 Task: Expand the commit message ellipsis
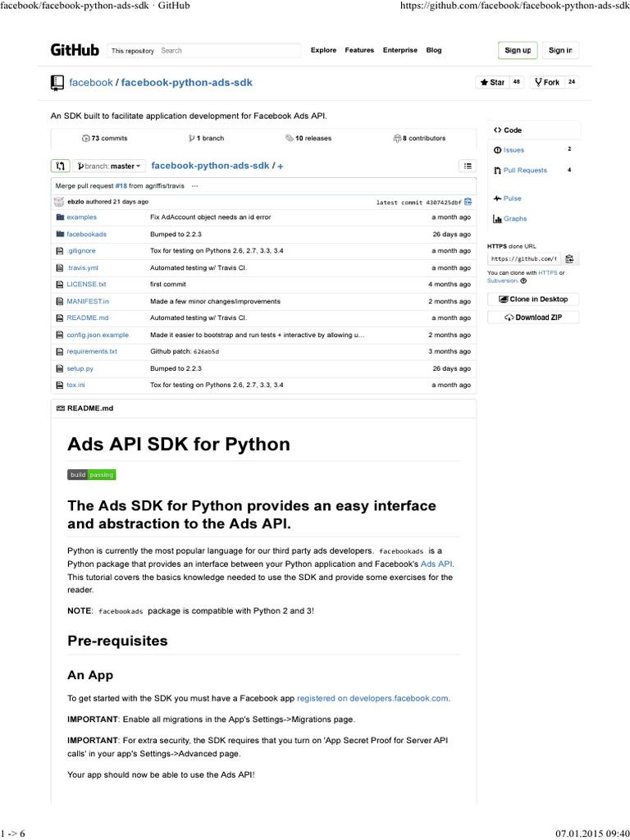(195, 186)
